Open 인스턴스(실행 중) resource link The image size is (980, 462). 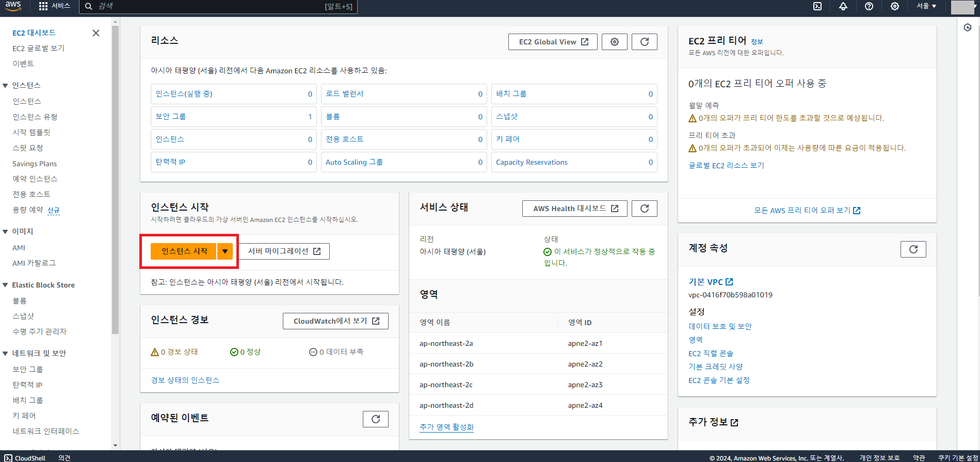pos(184,94)
